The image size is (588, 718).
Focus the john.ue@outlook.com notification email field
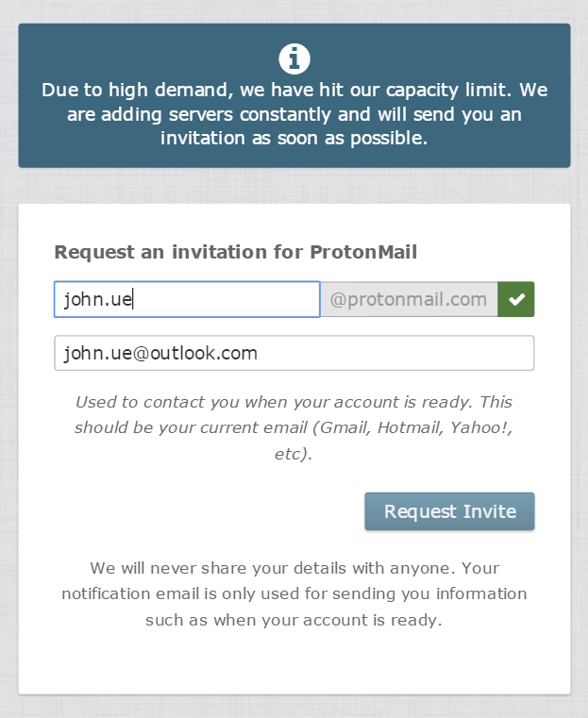click(x=294, y=354)
